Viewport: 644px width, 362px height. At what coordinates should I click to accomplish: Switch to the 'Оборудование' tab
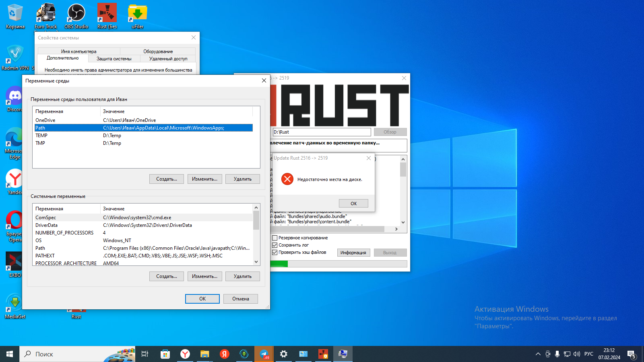158,51
